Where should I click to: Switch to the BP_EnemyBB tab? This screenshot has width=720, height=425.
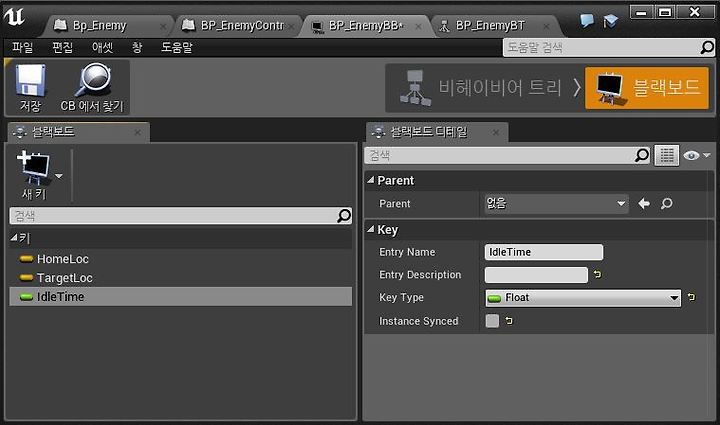365,26
